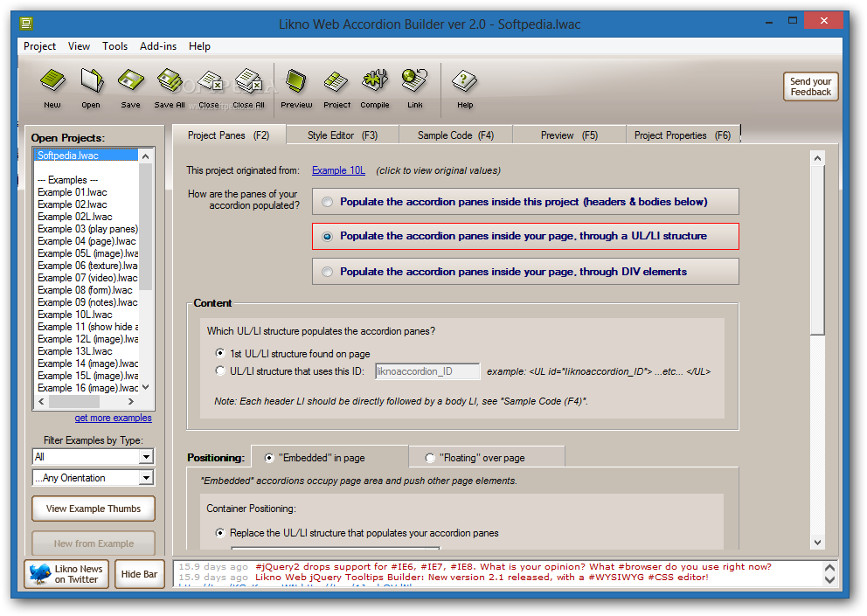Click the Hide Bar button

coord(139,574)
